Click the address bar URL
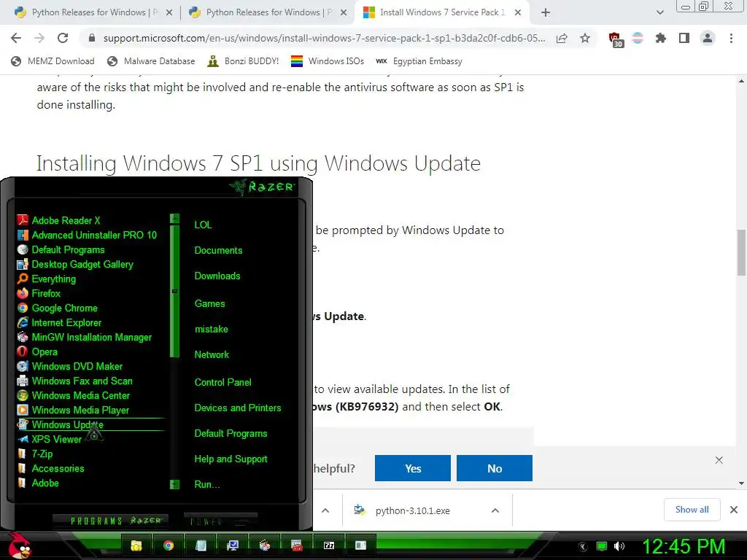747x560 pixels. [324, 38]
